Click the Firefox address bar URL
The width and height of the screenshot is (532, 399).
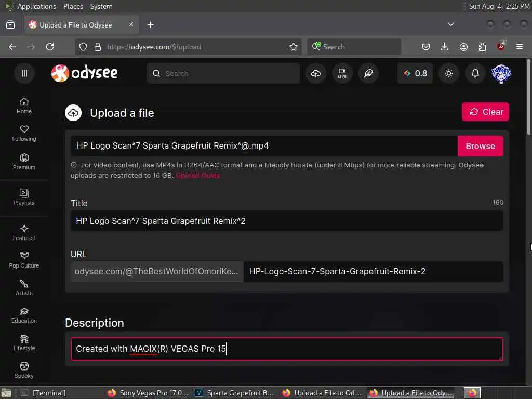pyautogui.click(x=154, y=47)
